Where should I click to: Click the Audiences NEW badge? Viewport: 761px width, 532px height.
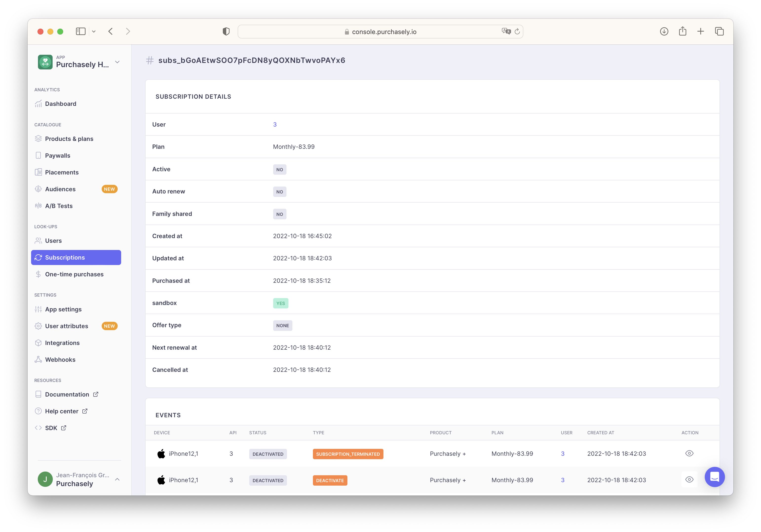pos(110,189)
